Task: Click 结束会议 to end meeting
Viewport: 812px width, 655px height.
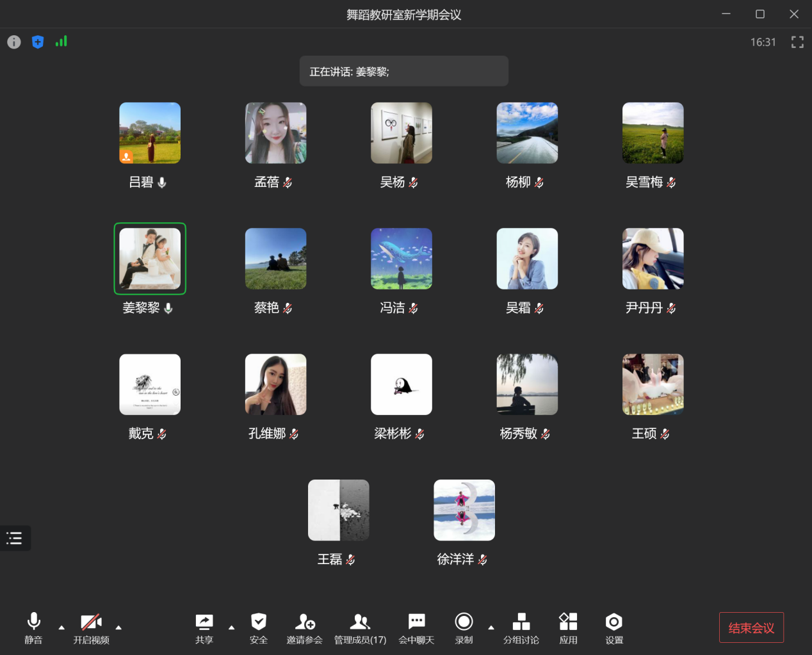Action: click(x=751, y=627)
